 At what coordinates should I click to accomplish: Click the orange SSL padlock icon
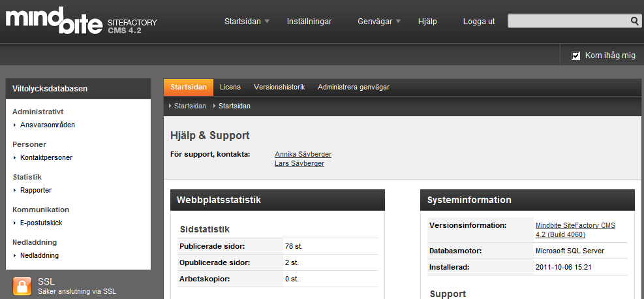pos(22,286)
